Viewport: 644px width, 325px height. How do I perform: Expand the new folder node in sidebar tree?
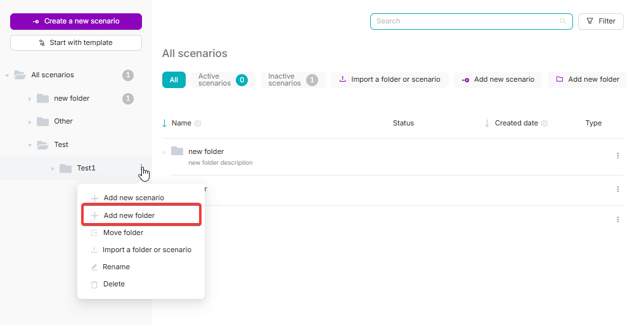click(30, 99)
